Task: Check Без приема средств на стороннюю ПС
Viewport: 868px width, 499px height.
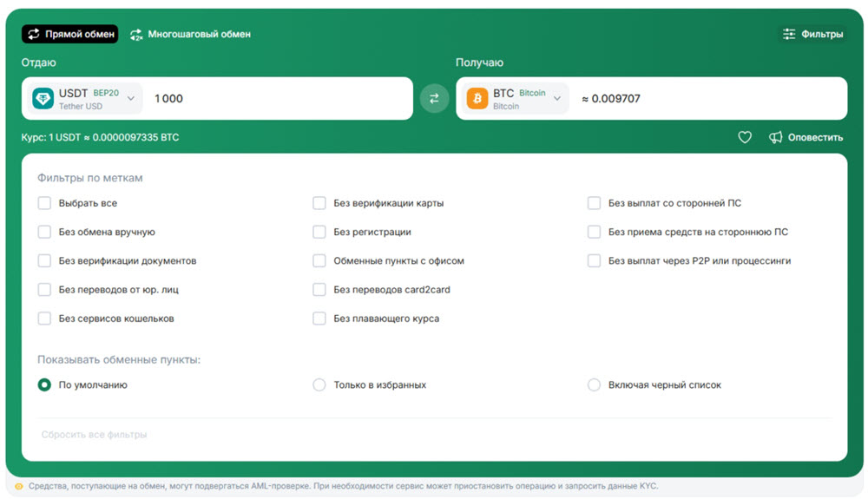Action: pyautogui.click(x=594, y=232)
